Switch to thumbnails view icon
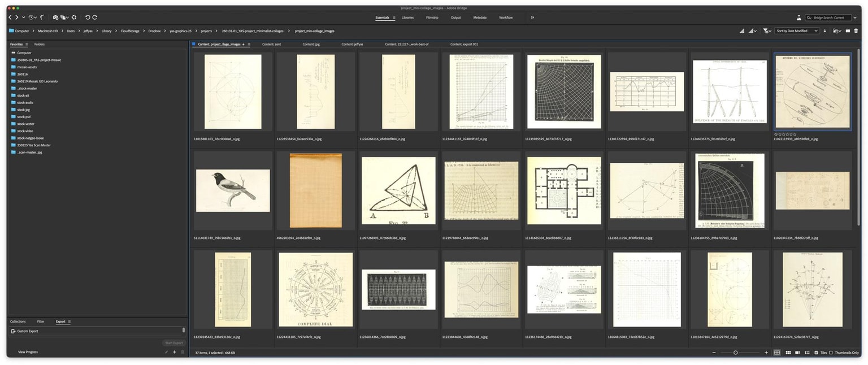 pyautogui.click(x=788, y=353)
